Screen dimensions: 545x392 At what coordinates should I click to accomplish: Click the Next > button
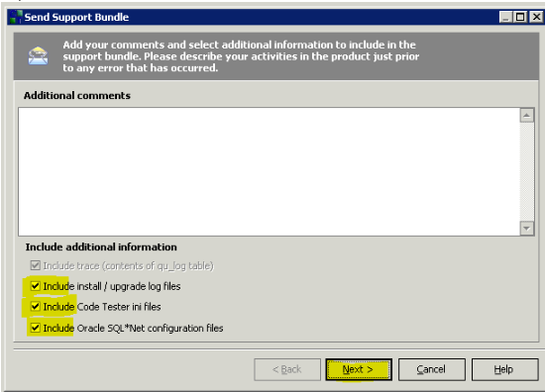click(x=359, y=369)
